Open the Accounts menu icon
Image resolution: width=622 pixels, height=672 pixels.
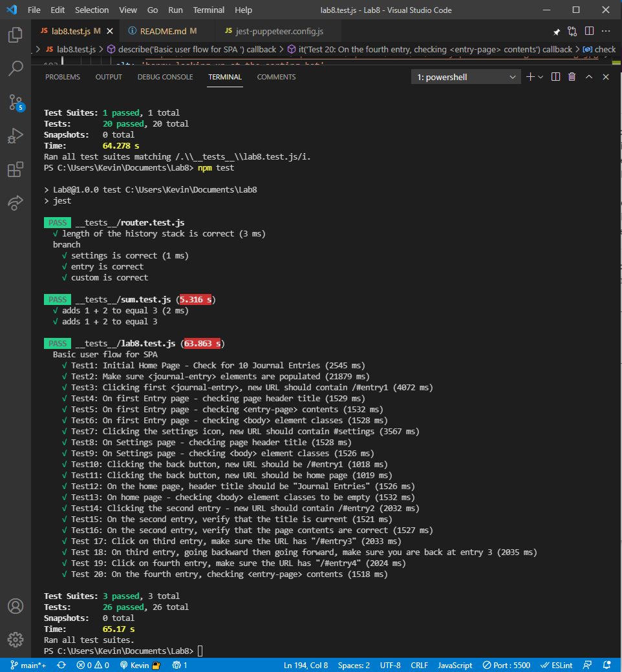[x=16, y=606]
